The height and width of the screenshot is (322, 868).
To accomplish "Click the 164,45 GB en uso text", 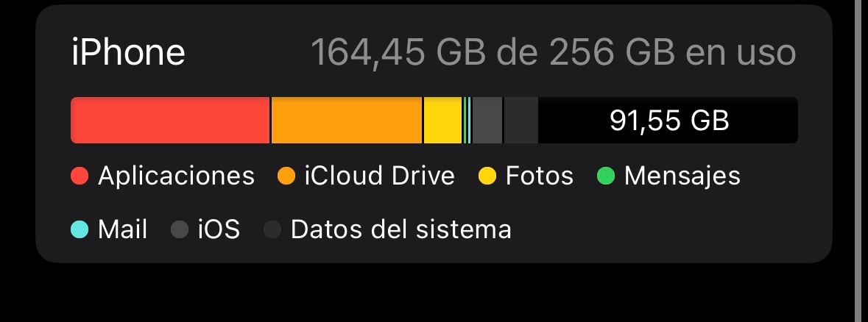I will [553, 52].
